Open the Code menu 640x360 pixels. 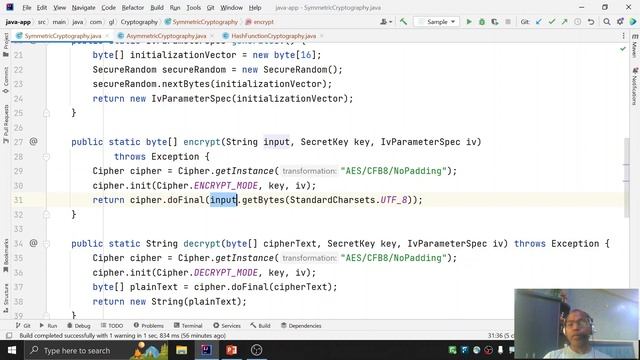pyautogui.click(x=108, y=8)
